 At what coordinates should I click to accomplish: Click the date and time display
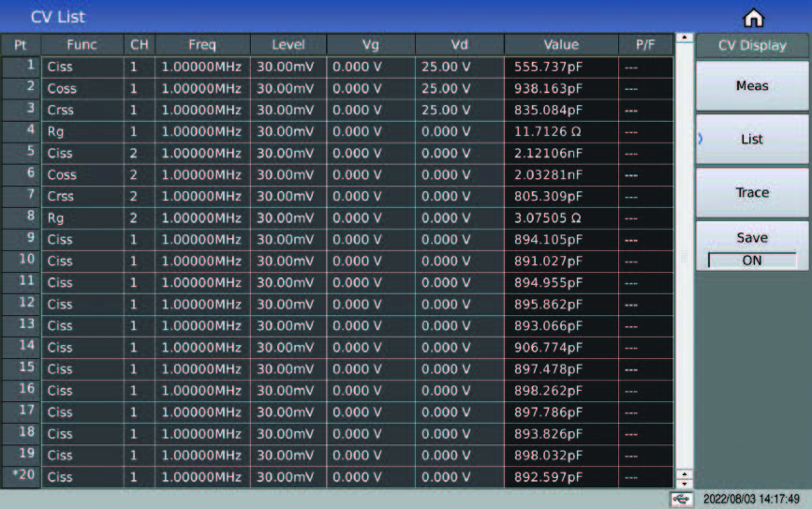pyautogui.click(x=751, y=500)
